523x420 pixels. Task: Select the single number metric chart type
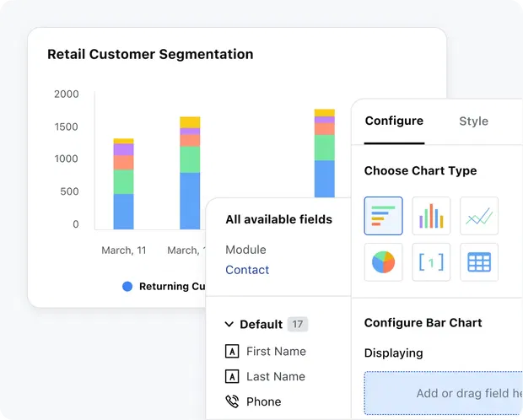pyautogui.click(x=431, y=262)
